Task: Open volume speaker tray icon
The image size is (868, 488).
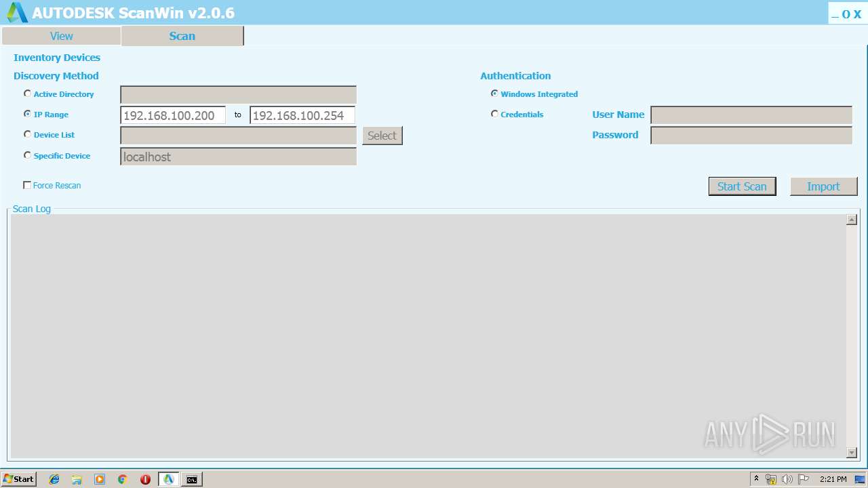Action: [x=787, y=479]
